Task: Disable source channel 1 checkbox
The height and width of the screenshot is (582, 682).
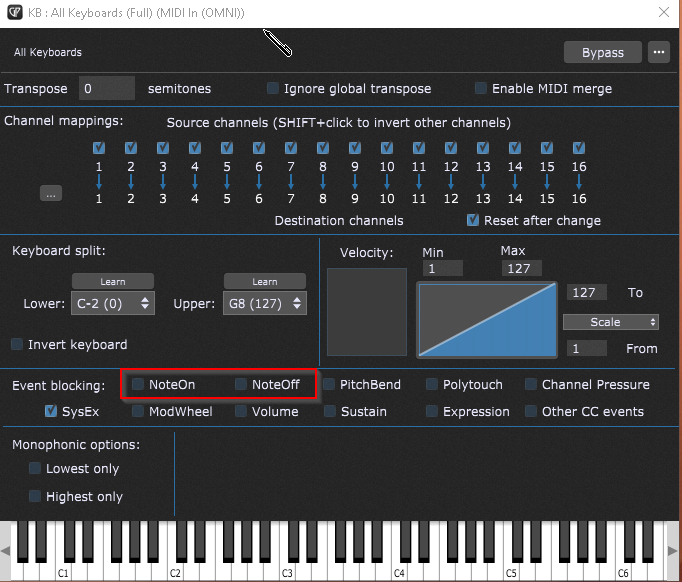Action: pos(99,148)
